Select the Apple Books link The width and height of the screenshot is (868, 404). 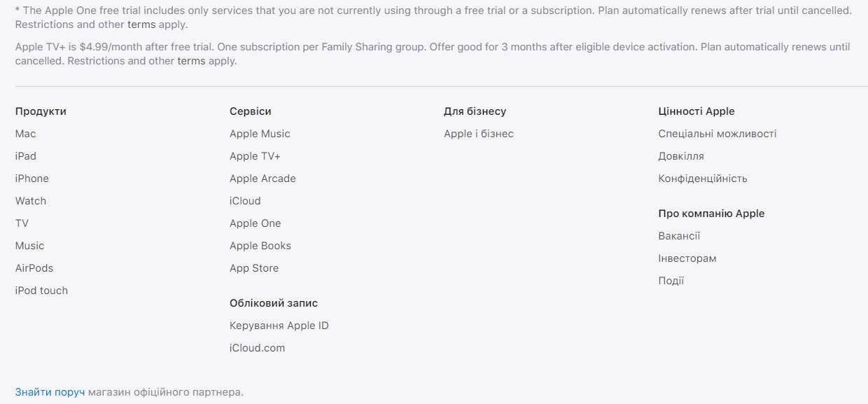[x=260, y=246]
